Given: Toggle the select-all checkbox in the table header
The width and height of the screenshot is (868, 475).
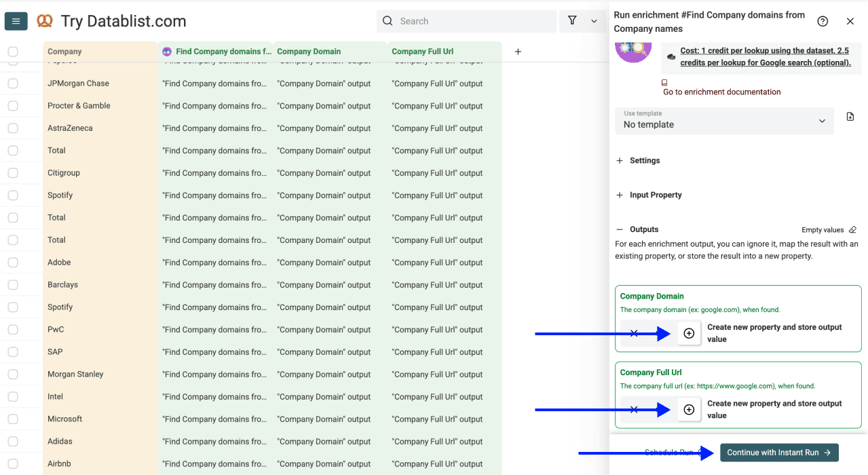Looking at the screenshot, I should [x=12, y=51].
